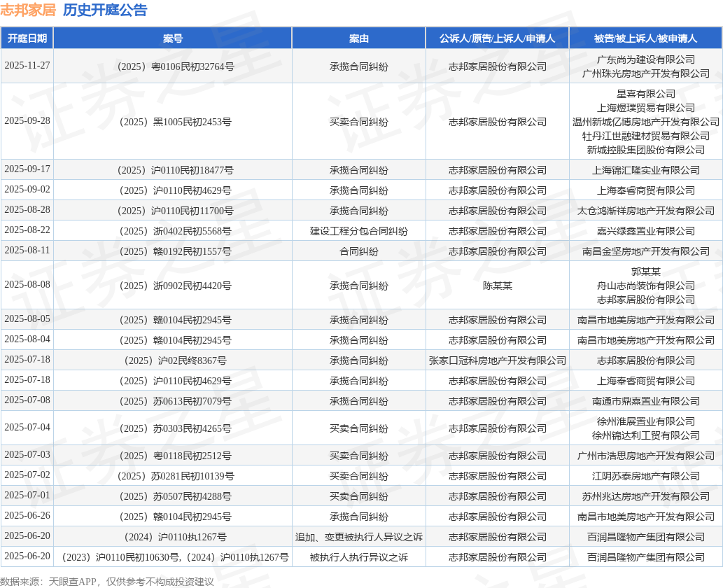This screenshot has height=588, width=723.
Task: Click the date 2025-08-11
Action: pyautogui.click(x=27, y=251)
